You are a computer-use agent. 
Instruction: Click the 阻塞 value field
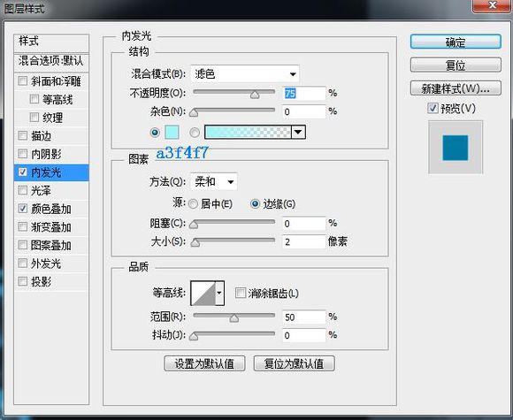click(x=304, y=224)
